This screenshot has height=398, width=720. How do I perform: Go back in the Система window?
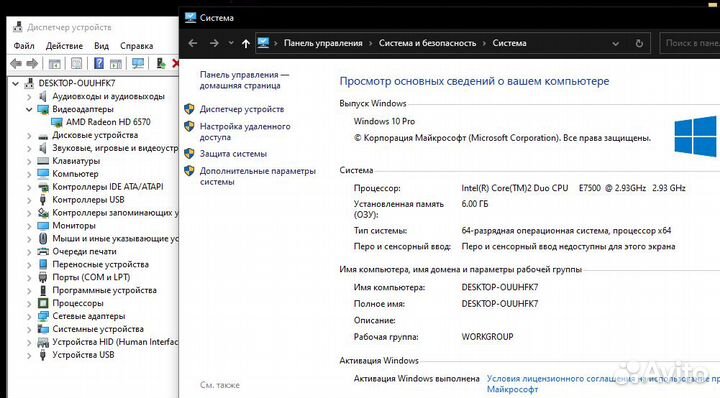coord(193,43)
